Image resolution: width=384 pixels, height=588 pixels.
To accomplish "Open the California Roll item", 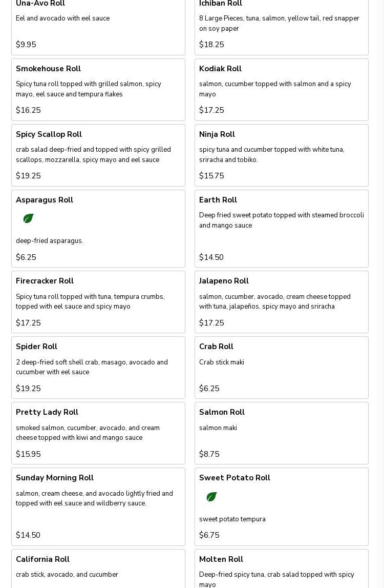I will pyautogui.click(x=98, y=569).
